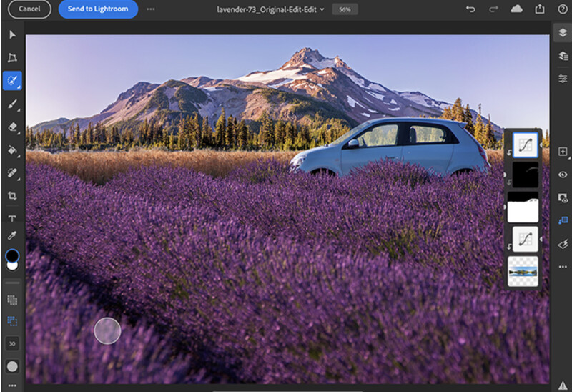Choose the Type tool
The image size is (572, 392).
click(x=12, y=218)
